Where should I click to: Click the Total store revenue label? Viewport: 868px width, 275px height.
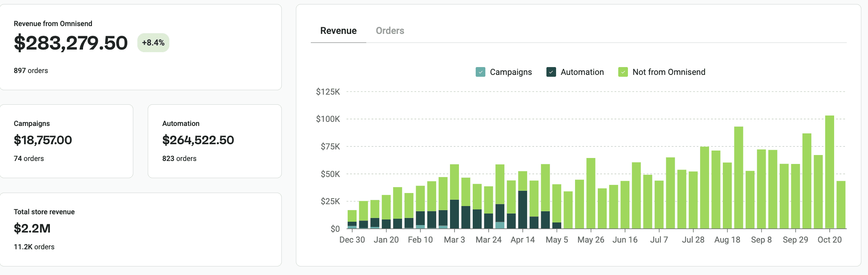tap(44, 212)
